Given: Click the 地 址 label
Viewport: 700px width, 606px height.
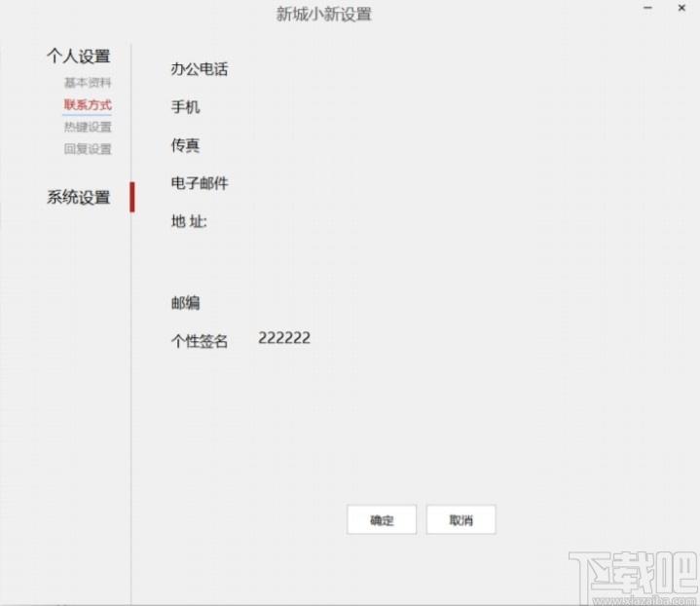Looking at the screenshot, I should [189, 221].
